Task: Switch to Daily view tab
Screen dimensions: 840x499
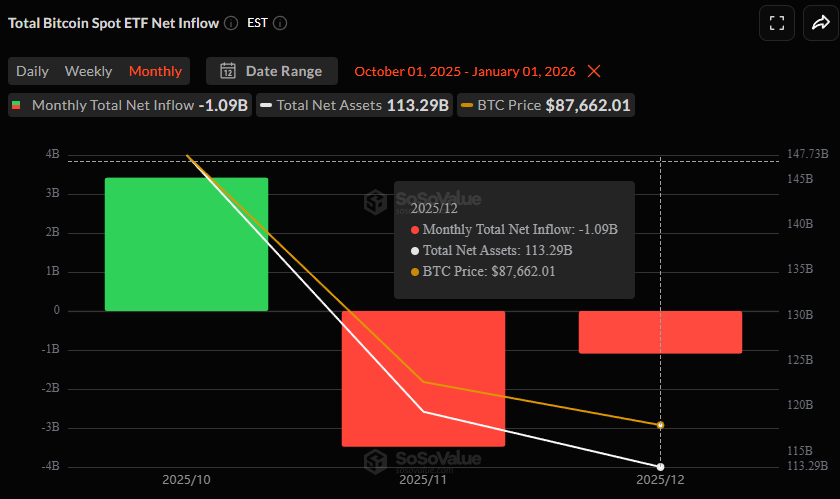Action: click(x=32, y=71)
